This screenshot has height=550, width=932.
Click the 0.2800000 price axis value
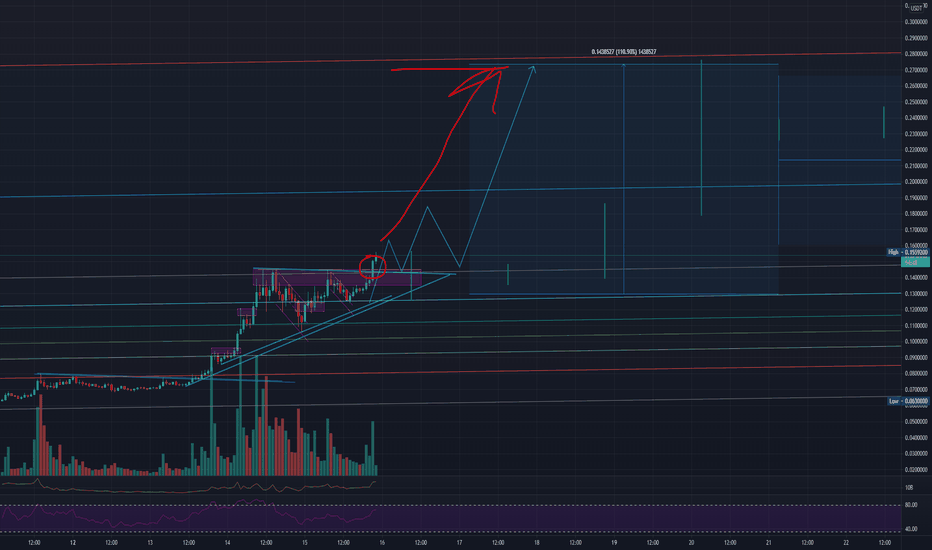click(x=916, y=54)
